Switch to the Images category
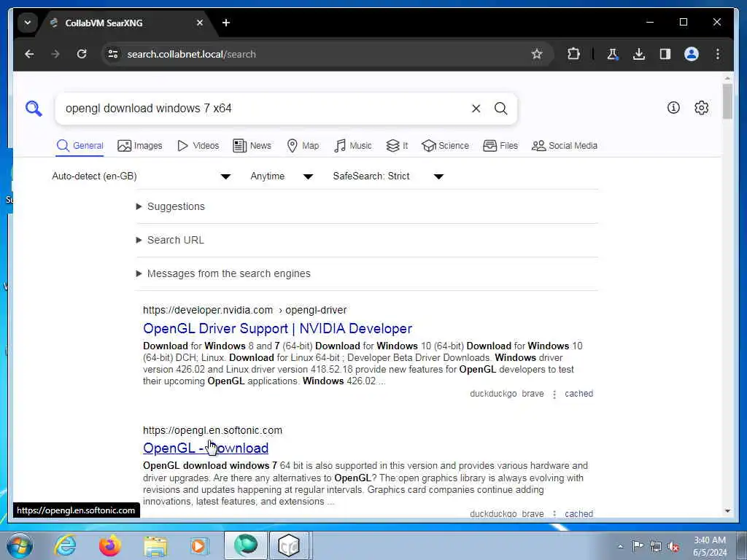This screenshot has width=747, height=560. coord(140,146)
